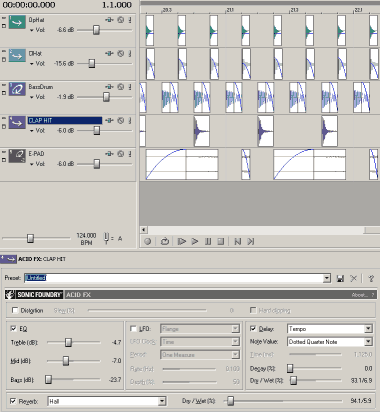Open track FX for CLAP HIT
Screen dimensions: 380x412
coord(109,120)
